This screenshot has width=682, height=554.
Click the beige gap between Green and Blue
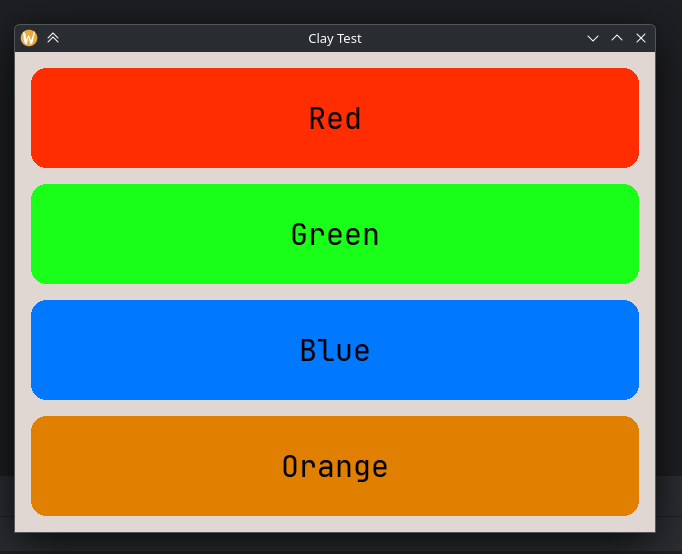pyautogui.click(x=335, y=292)
